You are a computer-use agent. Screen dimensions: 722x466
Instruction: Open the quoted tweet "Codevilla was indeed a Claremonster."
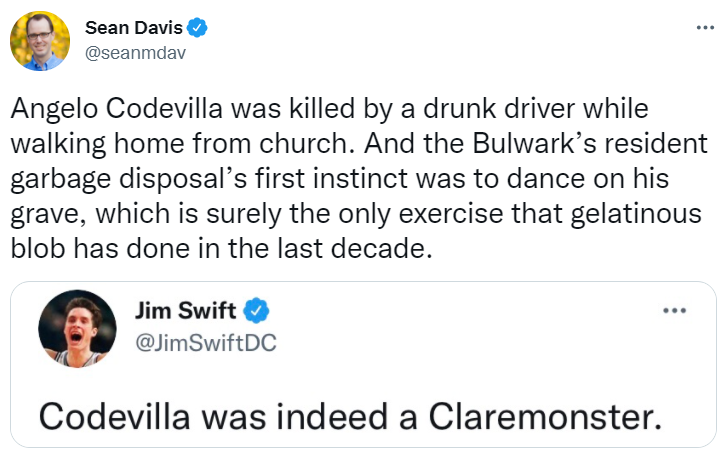[363, 364]
